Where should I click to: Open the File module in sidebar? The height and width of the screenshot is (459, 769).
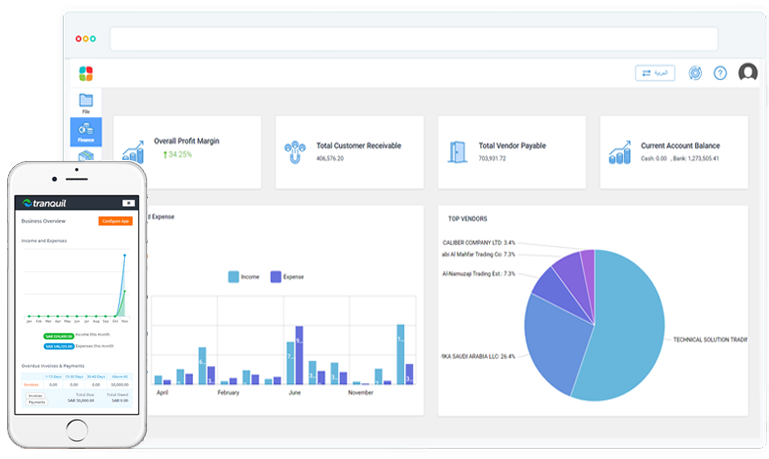(86, 102)
